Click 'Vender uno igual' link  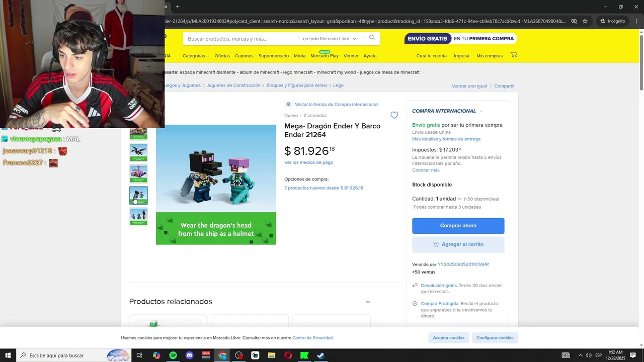pyautogui.click(x=469, y=86)
